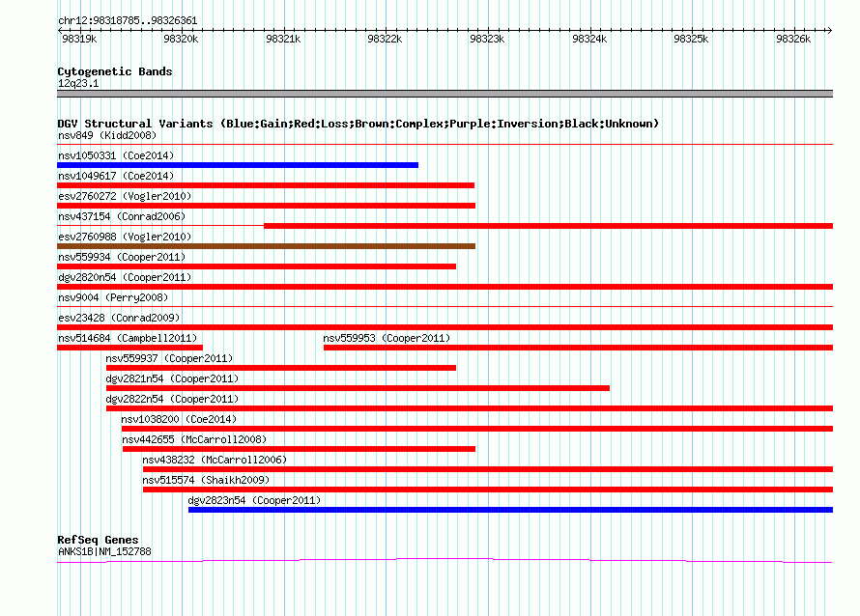Open the dgv2822n54 (Cooper2011) label

(x=172, y=399)
